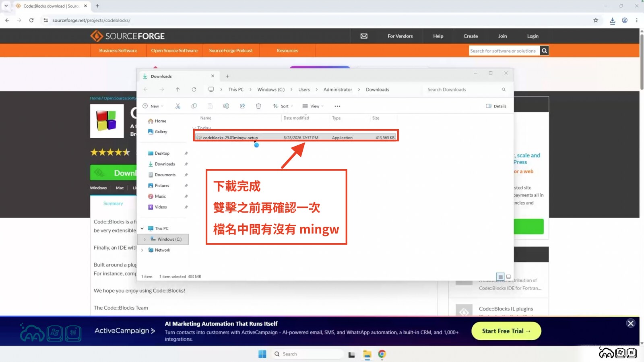The image size is (644, 362).
Task: Click the SourceForge search magnifier button
Action: click(x=544, y=51)
